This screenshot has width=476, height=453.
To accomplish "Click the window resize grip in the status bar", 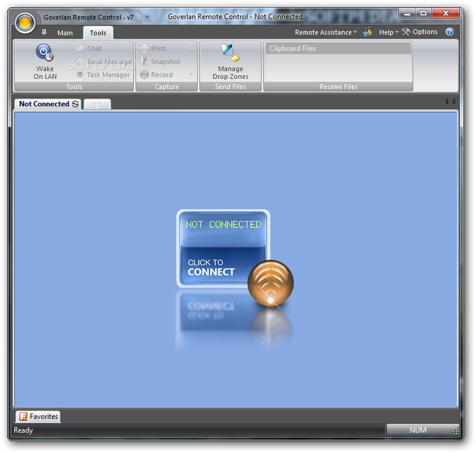I will pos(456,431).
